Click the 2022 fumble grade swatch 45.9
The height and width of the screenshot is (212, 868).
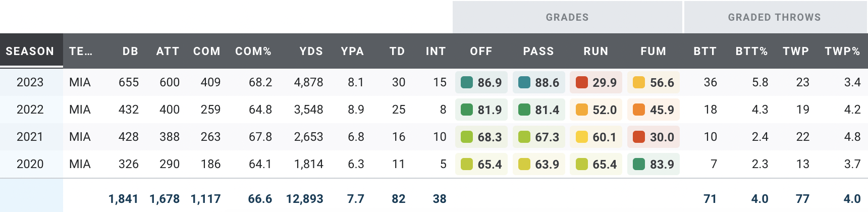654,110
